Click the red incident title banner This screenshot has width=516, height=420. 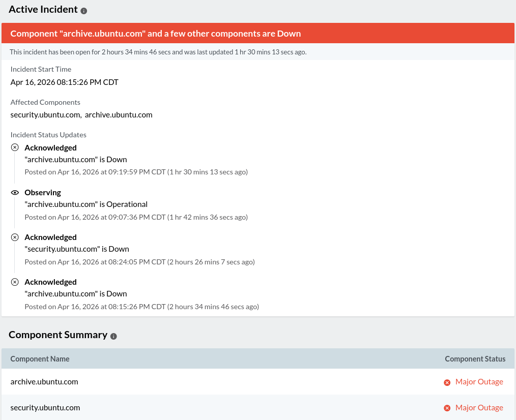point(258,33)
